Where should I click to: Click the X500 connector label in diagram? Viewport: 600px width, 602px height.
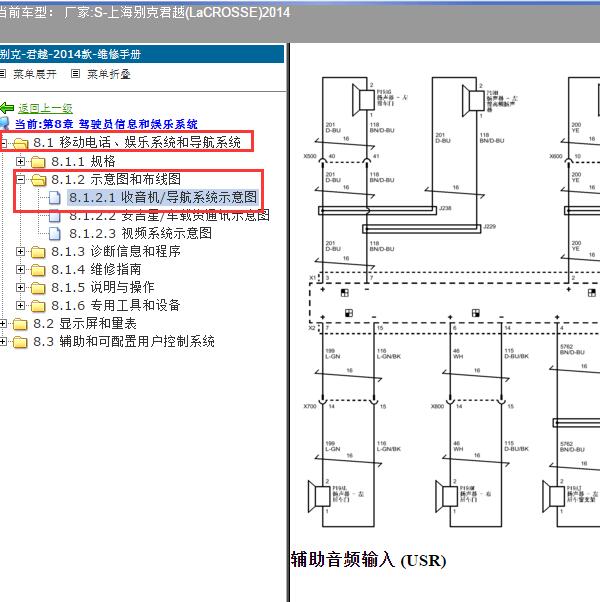(310, 156)
